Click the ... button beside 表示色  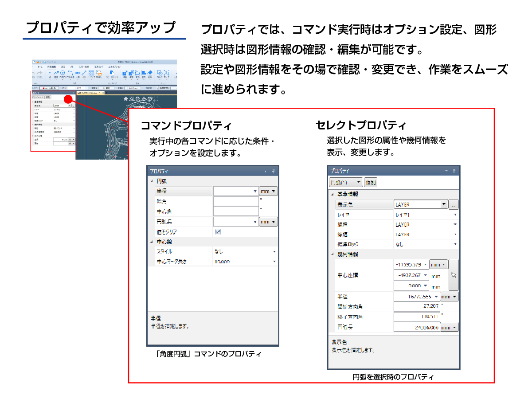(x=454, y=205)
